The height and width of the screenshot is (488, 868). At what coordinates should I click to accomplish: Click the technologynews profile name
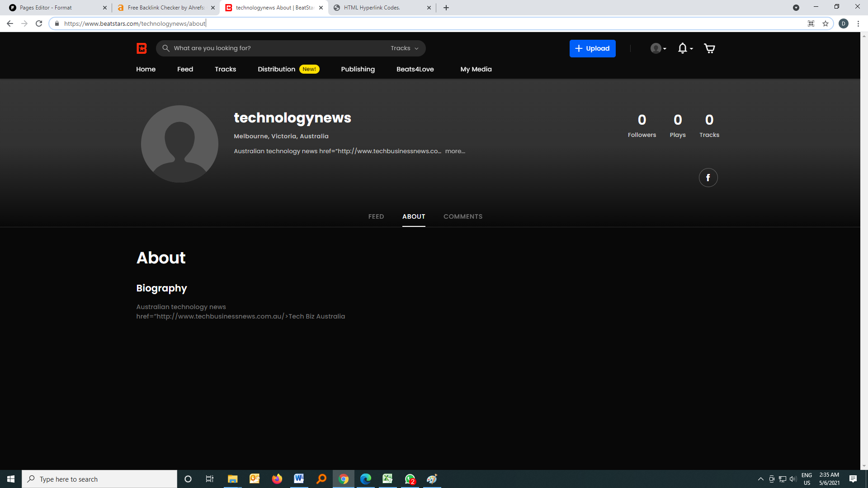tap(292, 118)
